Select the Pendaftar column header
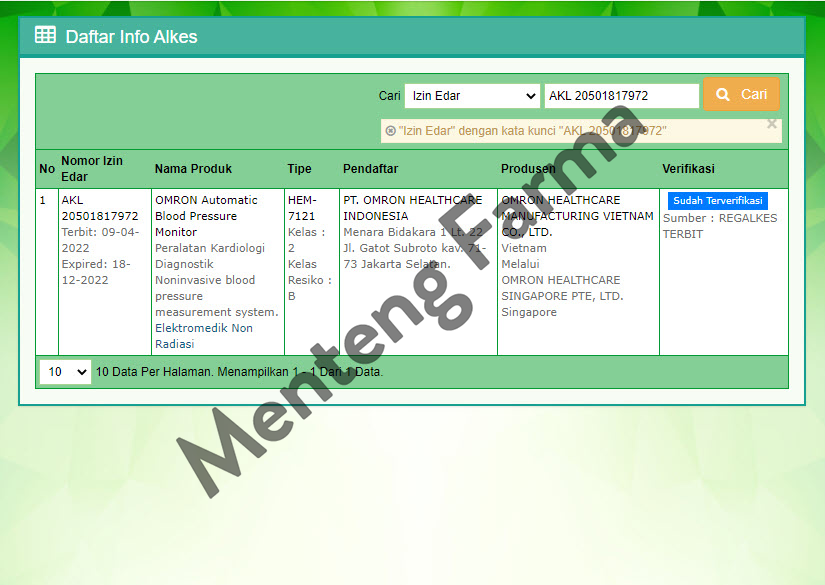This screenshot has width=825, height=585. tap(370, 168)
